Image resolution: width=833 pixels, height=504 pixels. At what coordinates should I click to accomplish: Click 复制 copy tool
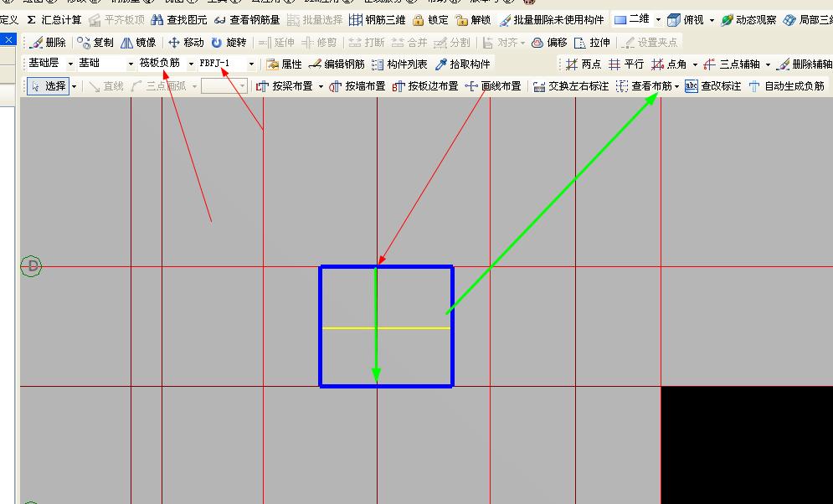tap(95, 43)
